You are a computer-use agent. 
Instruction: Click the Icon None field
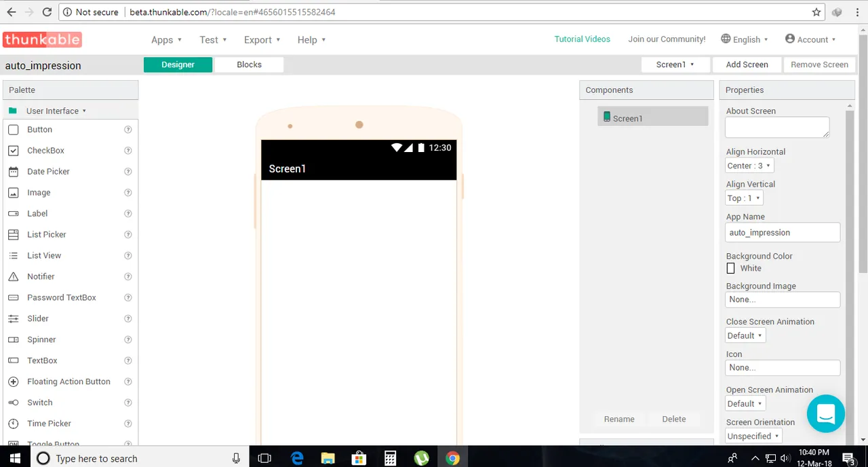pyautogui.click(x=783, y=368)
